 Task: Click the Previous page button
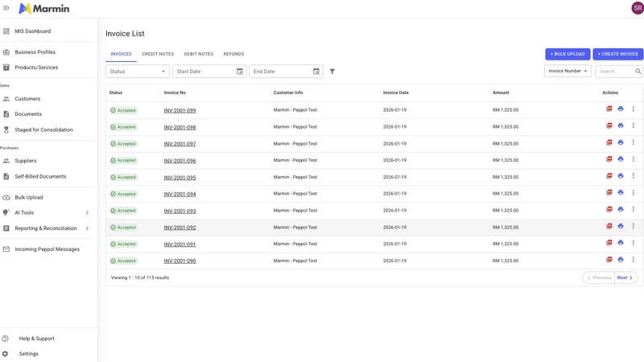(599, 278)
